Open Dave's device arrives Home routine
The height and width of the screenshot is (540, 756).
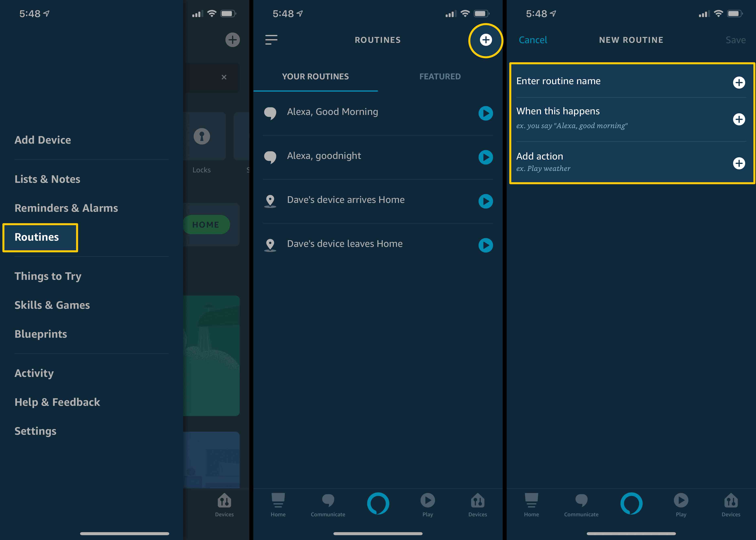(346, 200)
